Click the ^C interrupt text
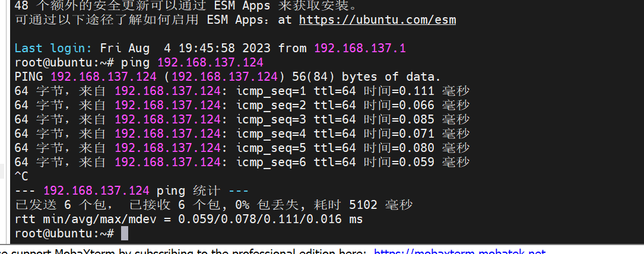 point(21,176)
